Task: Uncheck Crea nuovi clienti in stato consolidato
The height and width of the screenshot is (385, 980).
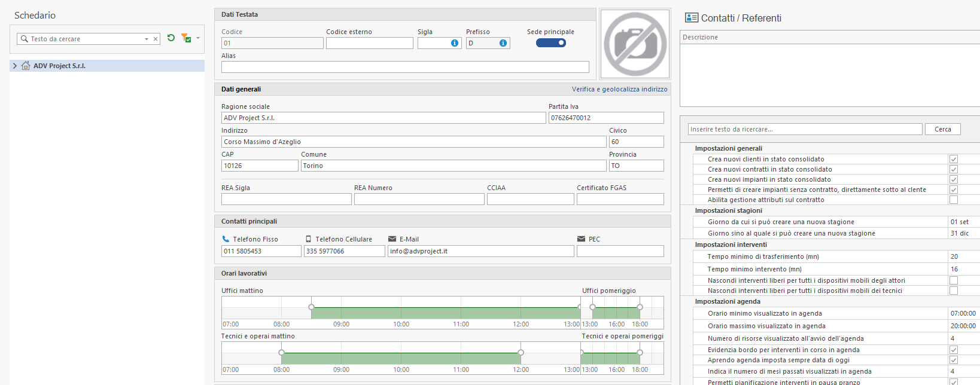Action: (x=954, y=159)
